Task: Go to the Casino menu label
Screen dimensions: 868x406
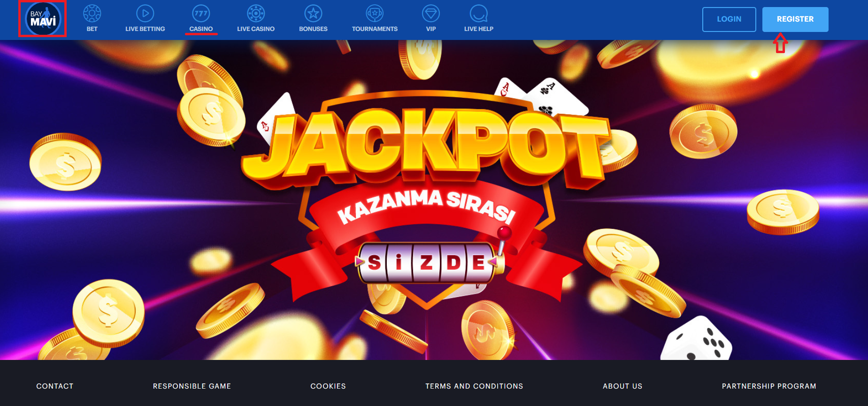Action: coord(201,29)
